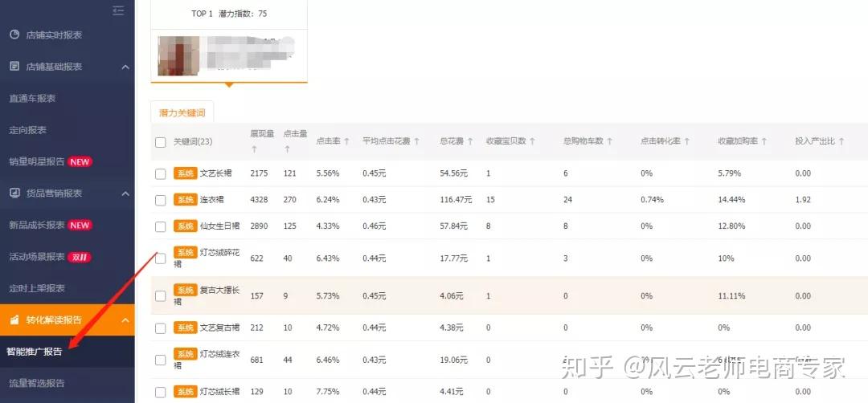The width and height of the screenshot is (868, 403).
Task: Sort by 投入产出比 column arrow
Action: click(x=841, y=141)
